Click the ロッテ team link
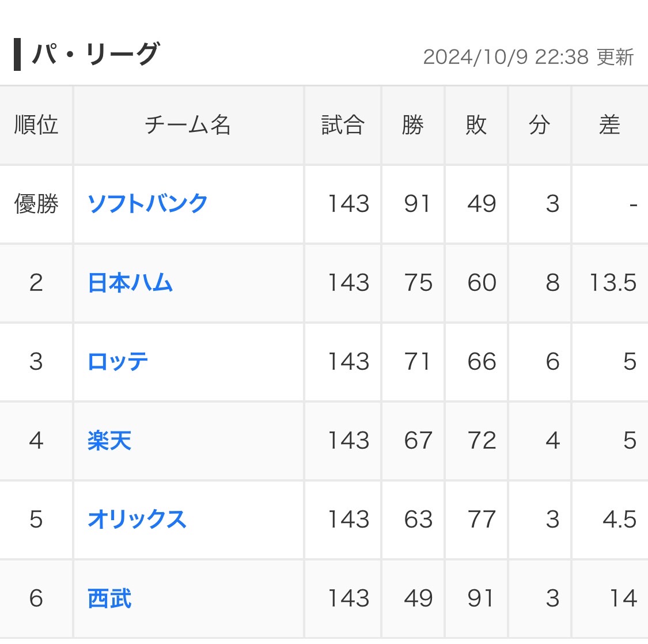648x644 pixels. coord(118,362)
